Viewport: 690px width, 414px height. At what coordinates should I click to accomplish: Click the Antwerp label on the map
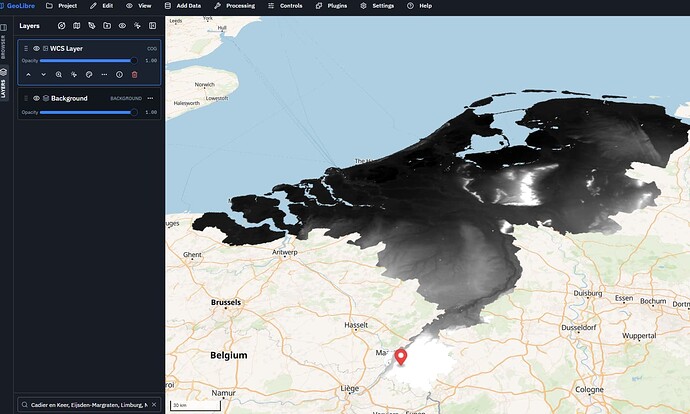click(x=285, y=252)
